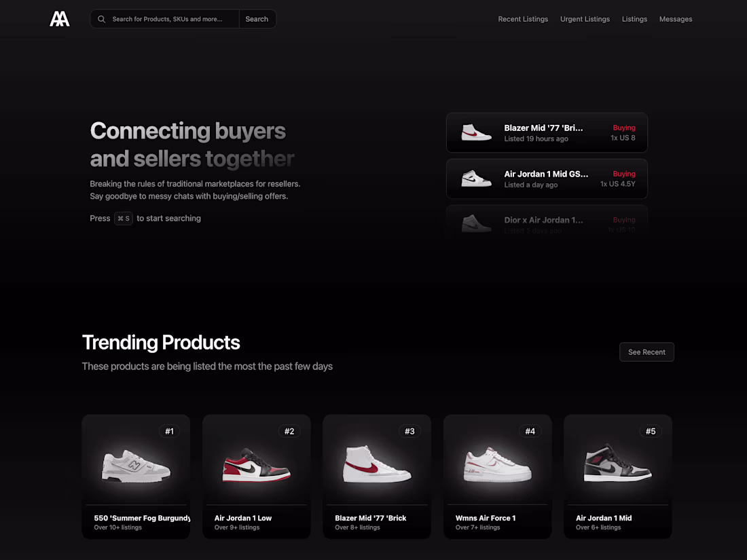Click the #5 rank badge on Air Jordan 1 Mid

click(x=651, y=431)
